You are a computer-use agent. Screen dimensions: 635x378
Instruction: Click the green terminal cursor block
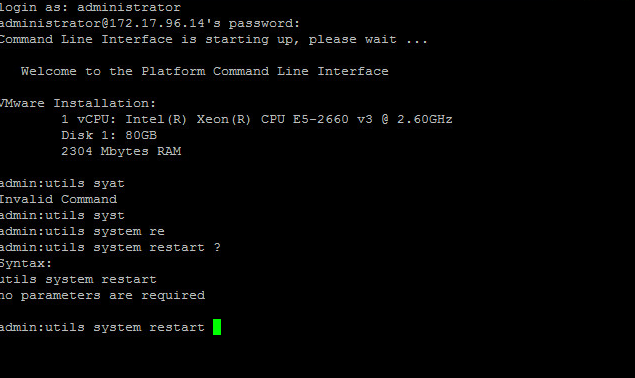click(217, 327)
